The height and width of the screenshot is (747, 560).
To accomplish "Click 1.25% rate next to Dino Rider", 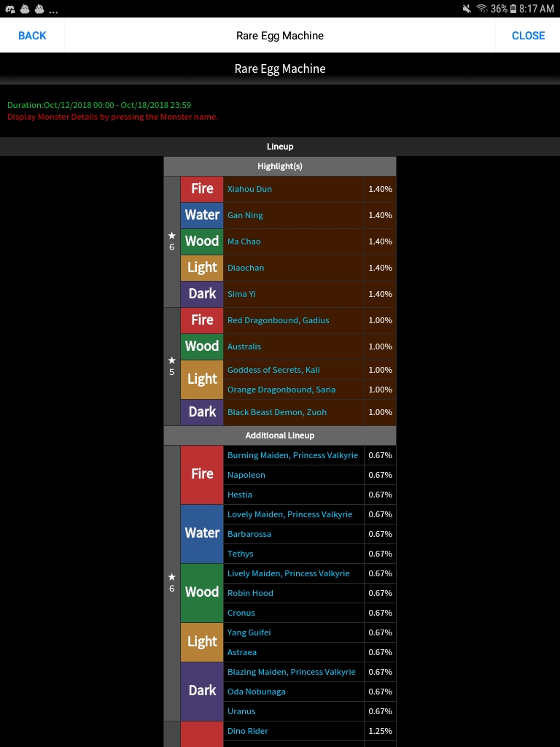I will [380, 731].
